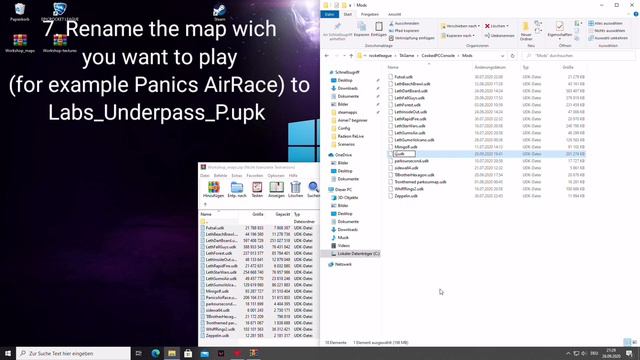Open Papierkorb on the desktop
The image size is (640, 360).
pos(20,12)
